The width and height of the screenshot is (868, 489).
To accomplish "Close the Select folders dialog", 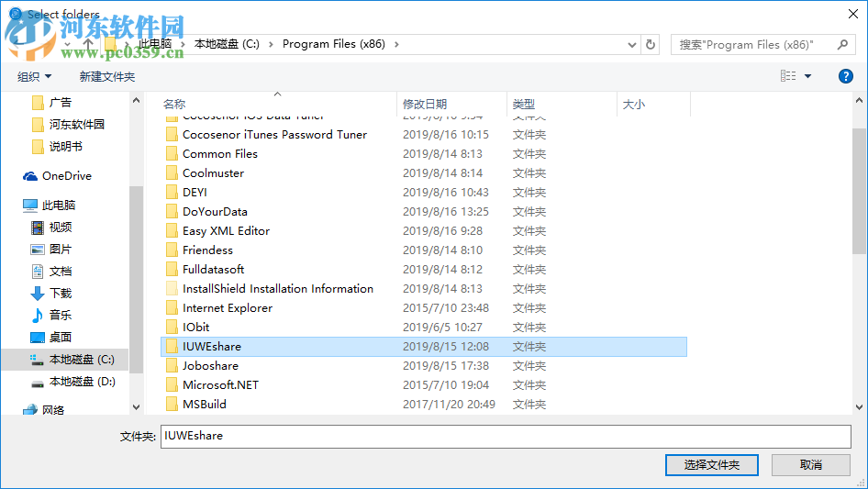I will (853, 14).
